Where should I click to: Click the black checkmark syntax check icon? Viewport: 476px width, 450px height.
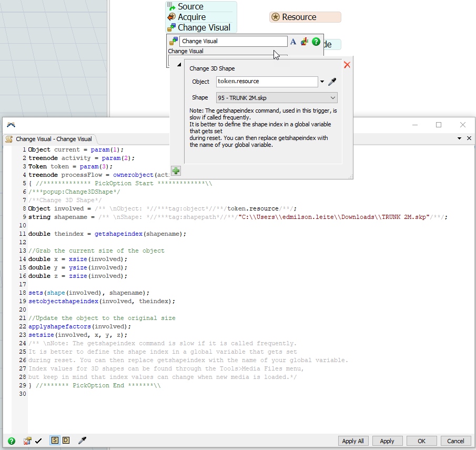pos(38,441)
